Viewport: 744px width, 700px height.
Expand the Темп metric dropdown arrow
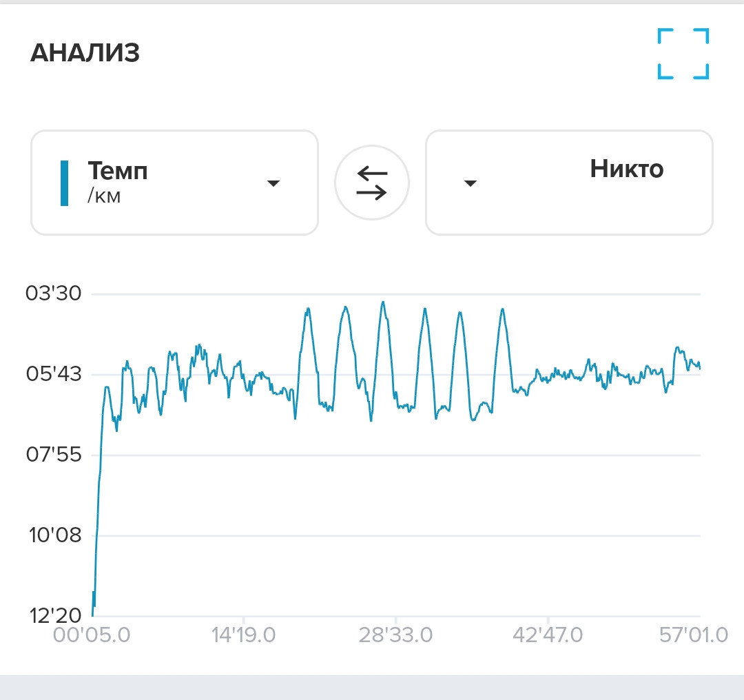[273, 183]
